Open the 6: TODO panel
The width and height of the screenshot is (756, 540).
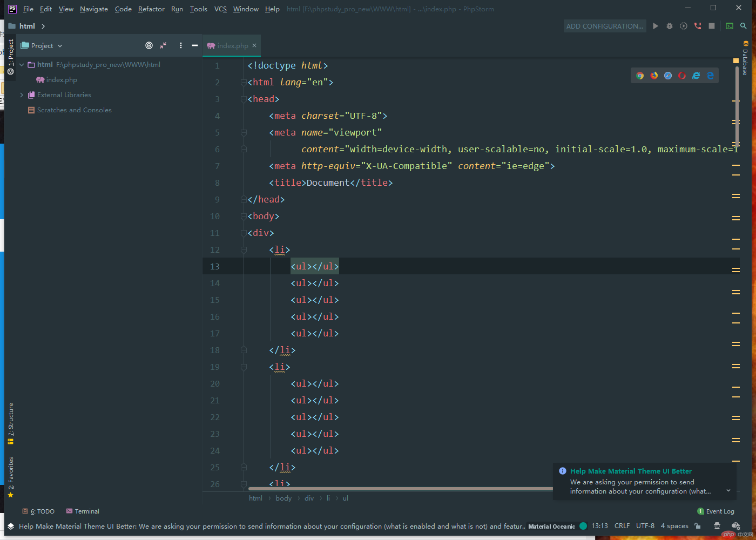tap(38, 511)
